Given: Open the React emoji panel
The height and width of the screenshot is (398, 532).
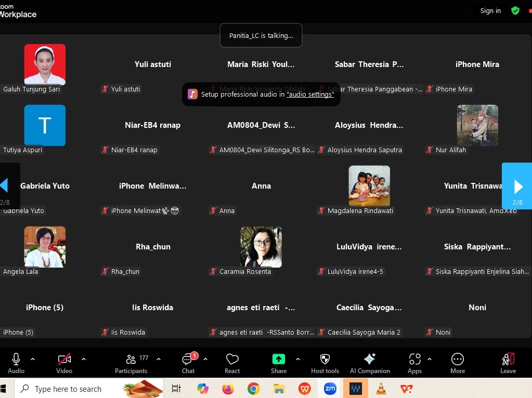Looking at the screenshot, I should pyautogui.click(x=232, y=360).
